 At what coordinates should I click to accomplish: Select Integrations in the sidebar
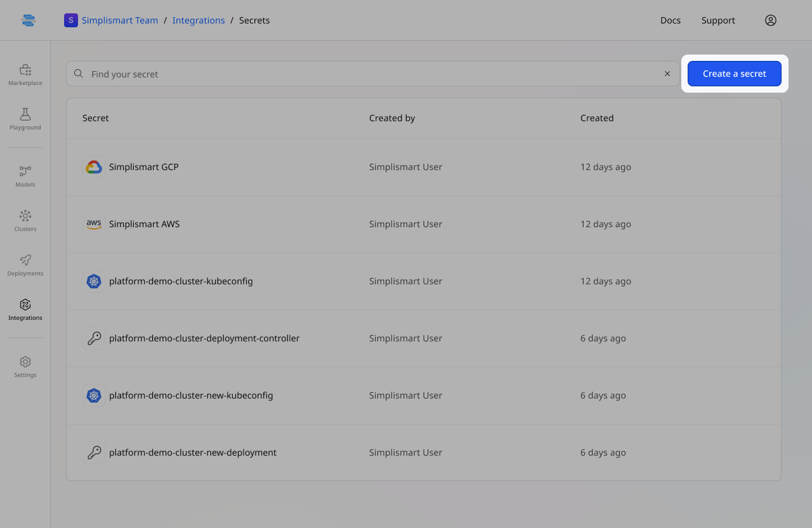[x=25, y=309]
